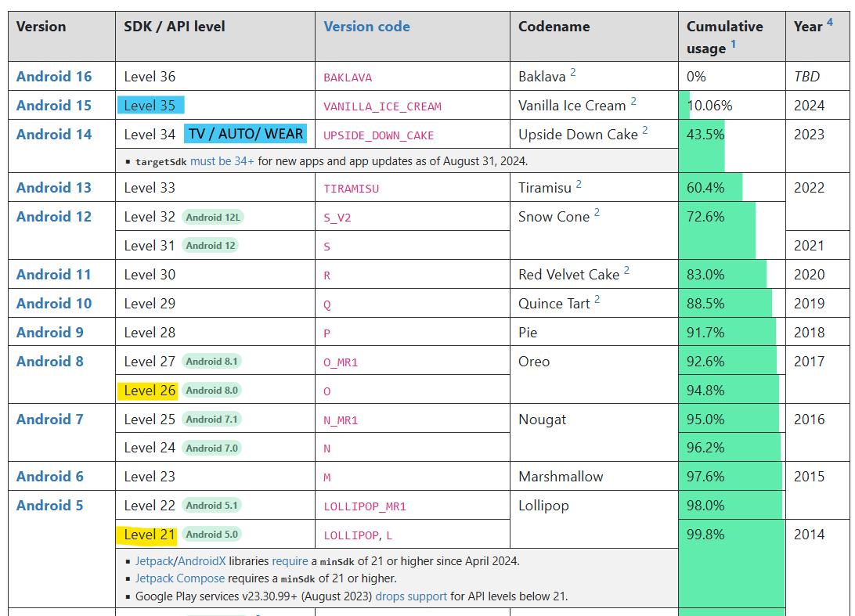Click the Codename column header

point(593,36)
